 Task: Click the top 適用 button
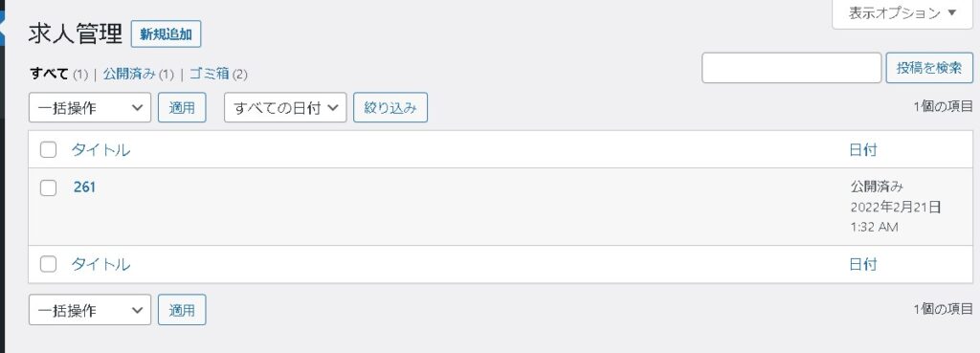[182, 107]
